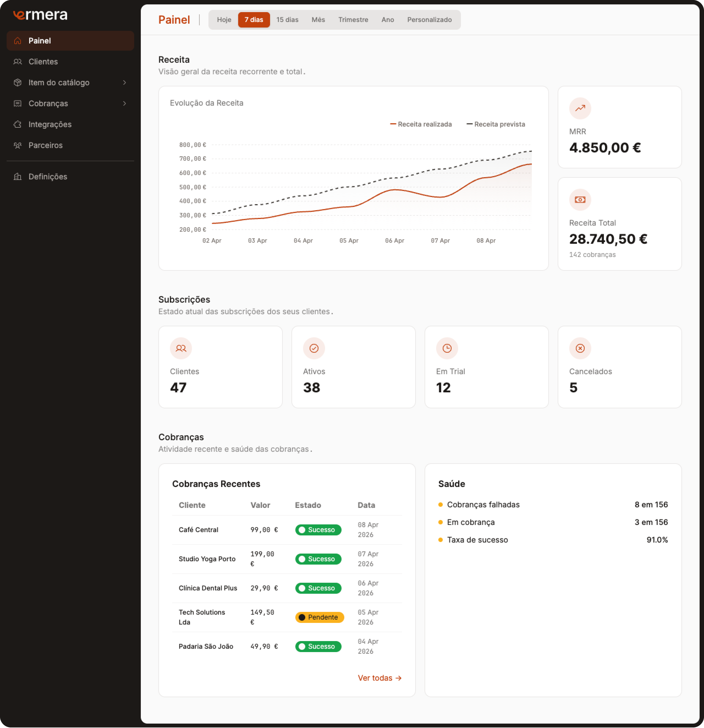
Task: Click the Em Trial clock icon
Action: click(x=447, y=348)
